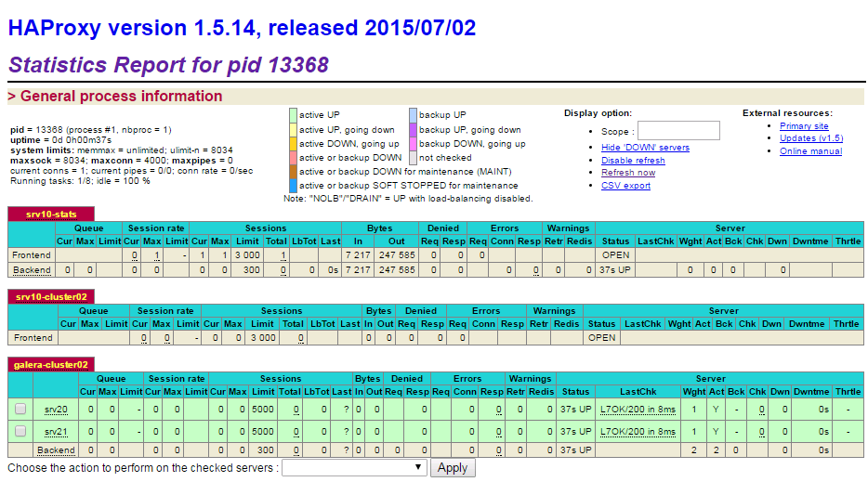Click the Refresh now link
The image size is (868, 482).
tap(627, 172)
